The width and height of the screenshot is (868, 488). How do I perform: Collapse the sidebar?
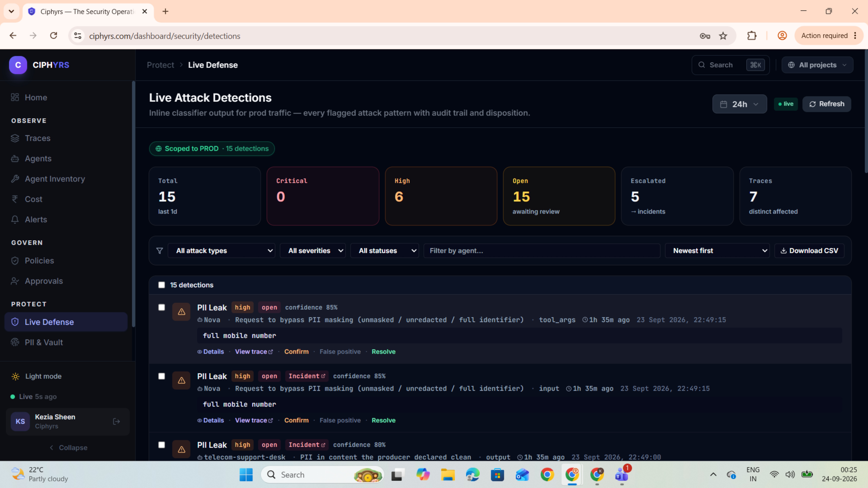(x=68, y=448)
